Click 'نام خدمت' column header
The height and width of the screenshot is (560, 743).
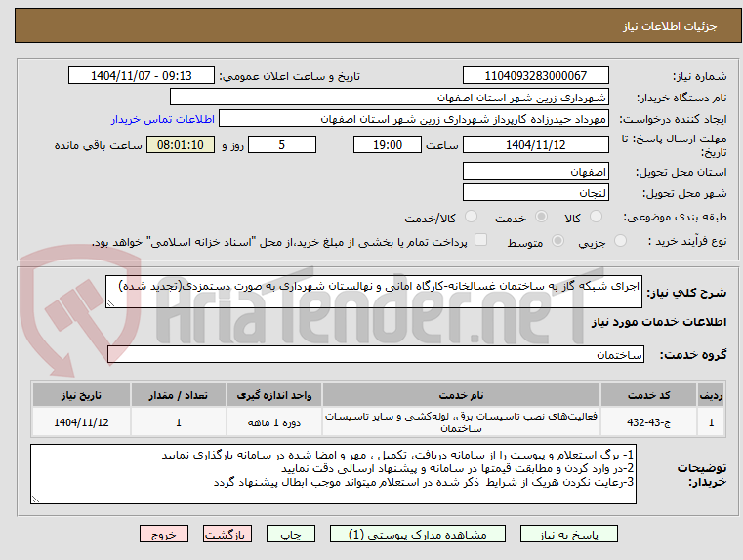tap(461, 395)
